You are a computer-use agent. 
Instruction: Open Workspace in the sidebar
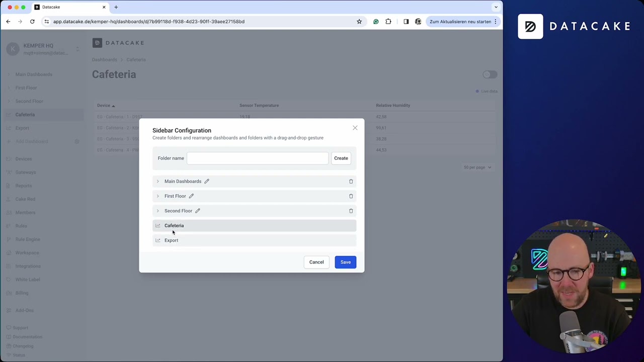(27, 253)
